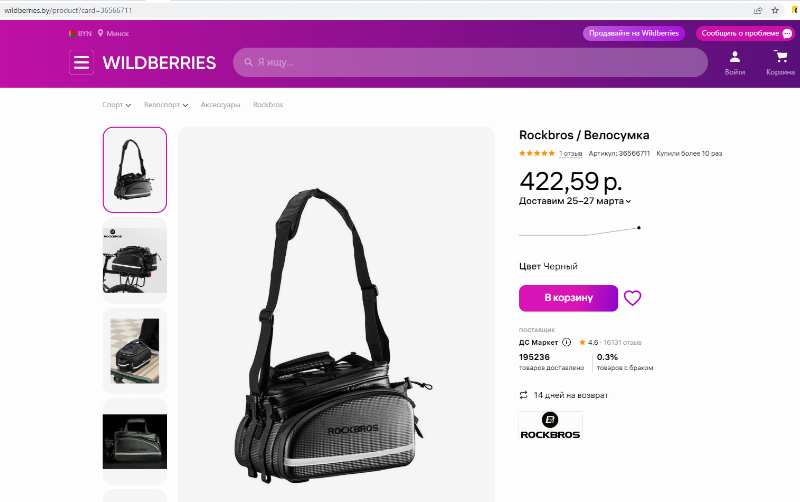800x502 pixels.
Task: Click the Минск location pin
Action: (101, 33)
